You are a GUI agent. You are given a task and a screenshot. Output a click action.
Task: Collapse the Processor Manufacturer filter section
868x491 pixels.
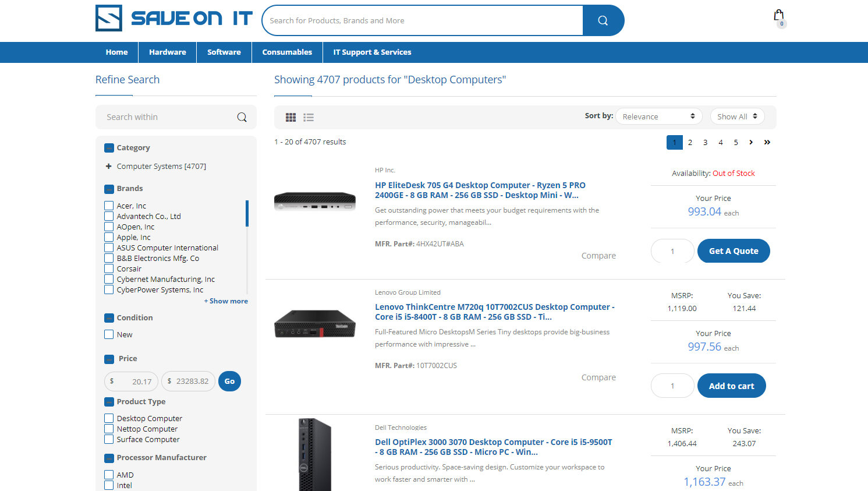109,458
